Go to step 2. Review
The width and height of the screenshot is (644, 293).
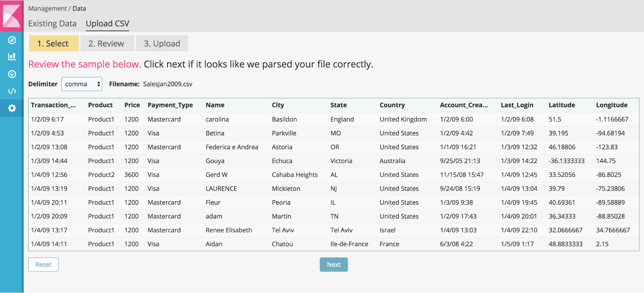107,43
